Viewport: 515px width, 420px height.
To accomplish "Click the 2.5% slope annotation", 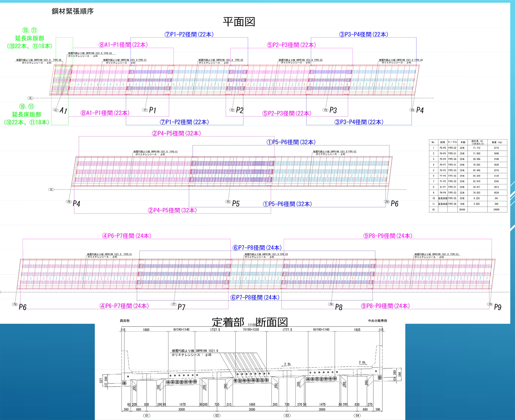I will [287, 364].
